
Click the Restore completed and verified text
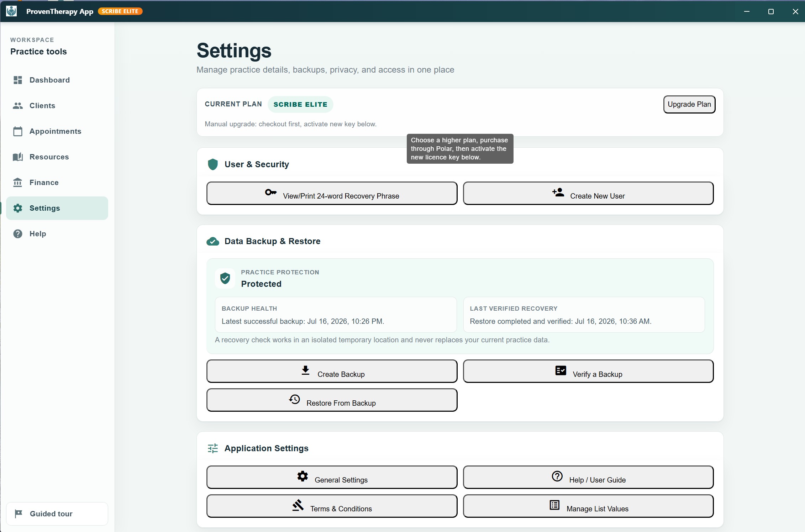(561, 321)
